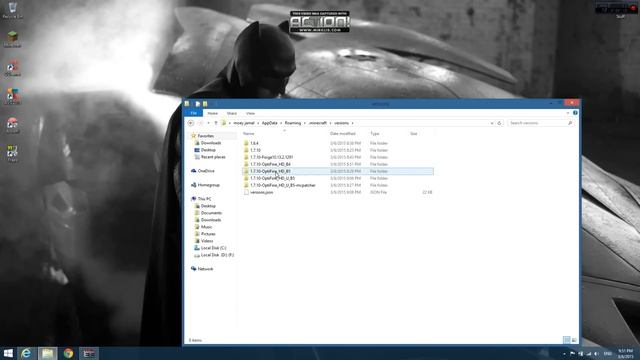
Task: Open the recent locations dropdown arrow
Action: click(x=208, y=123)
